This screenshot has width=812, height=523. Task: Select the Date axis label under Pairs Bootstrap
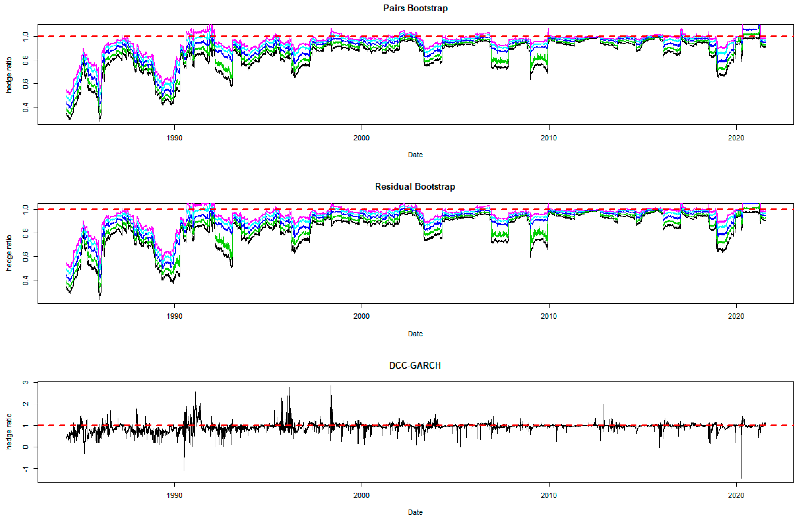415,155
